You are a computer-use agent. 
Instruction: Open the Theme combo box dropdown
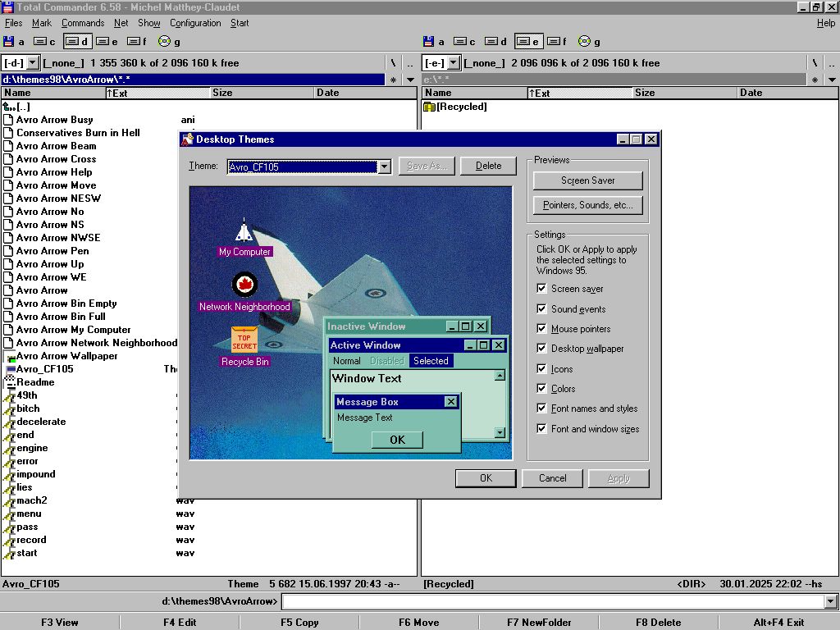tap(384, 167)
